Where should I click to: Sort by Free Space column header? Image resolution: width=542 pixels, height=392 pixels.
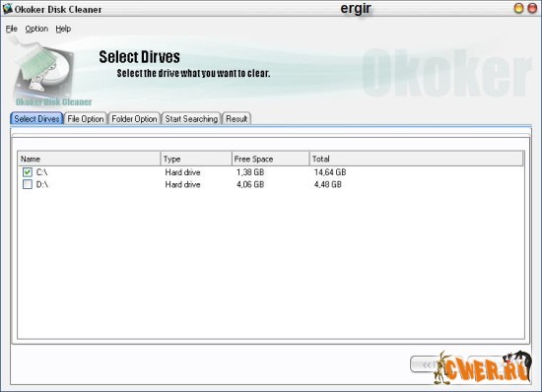point(270,159)
